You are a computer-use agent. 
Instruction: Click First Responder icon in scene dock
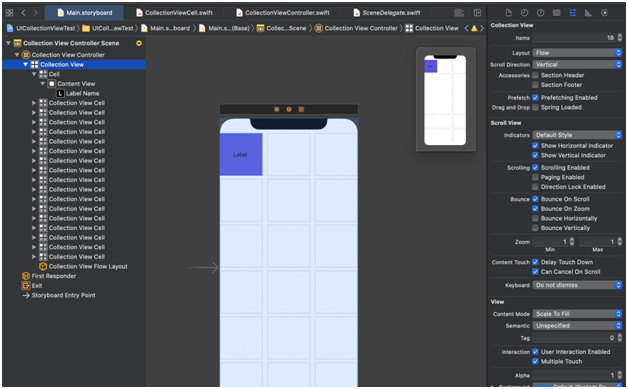coord(289,109)
